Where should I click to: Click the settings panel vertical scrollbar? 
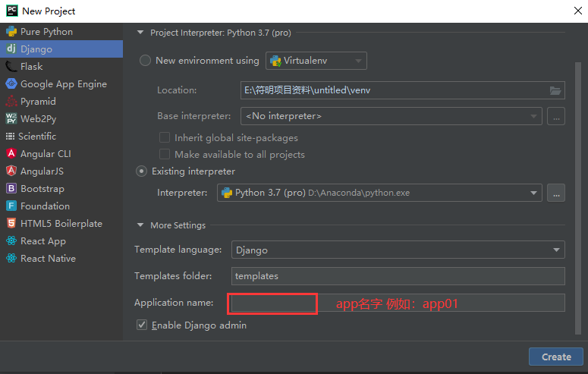[x=578, y=198]
